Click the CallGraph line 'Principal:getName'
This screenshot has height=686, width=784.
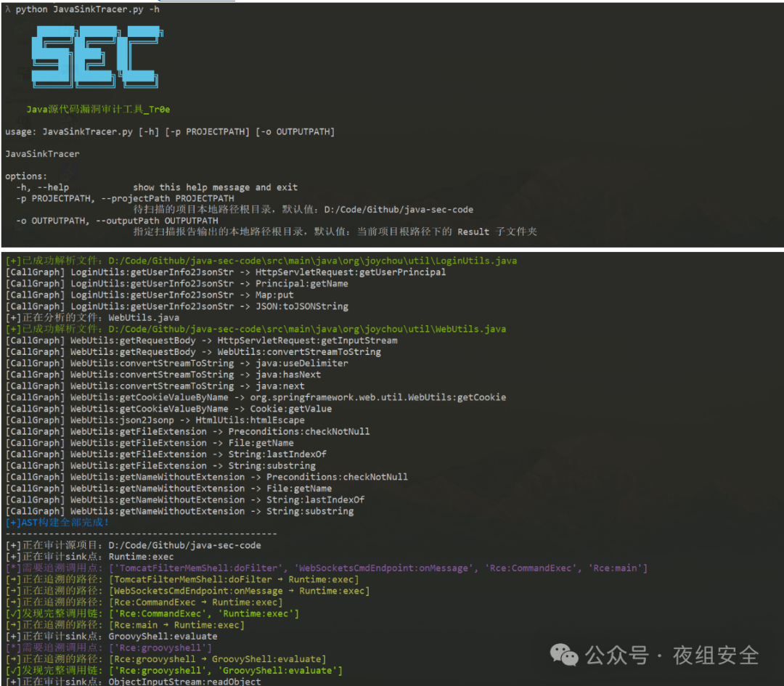(176, 284)
